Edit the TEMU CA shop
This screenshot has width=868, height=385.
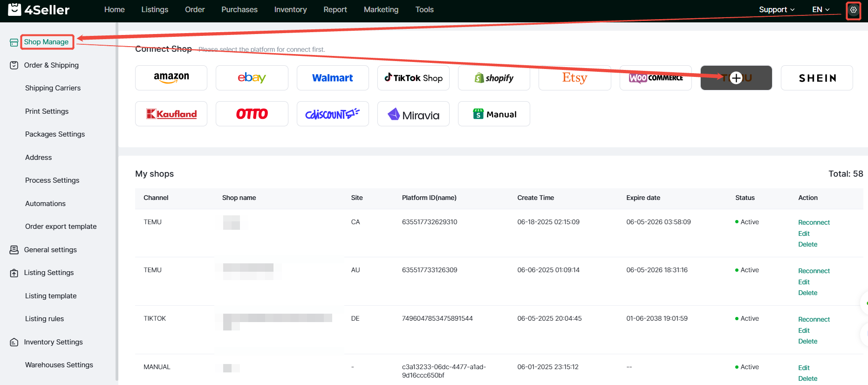tap(804, 234)
